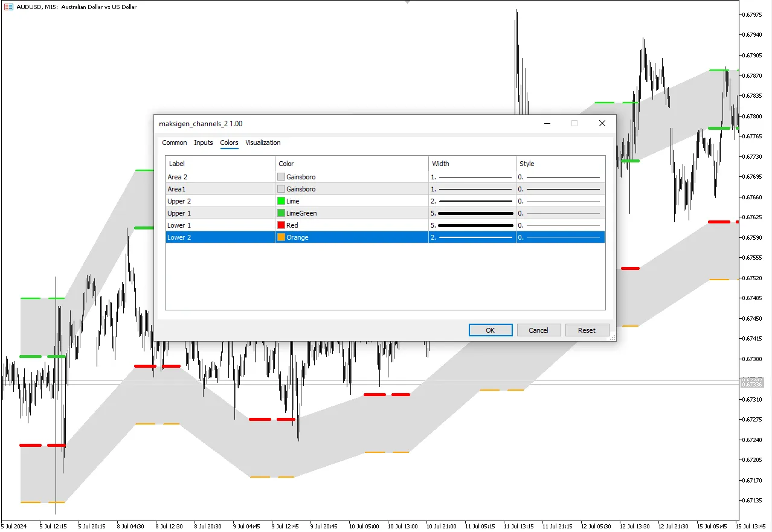Image resolution: width=772 pixels, height=532 pixels.
Task: Click the Orange swatch for Lower 2
Action: pos(281,237)
